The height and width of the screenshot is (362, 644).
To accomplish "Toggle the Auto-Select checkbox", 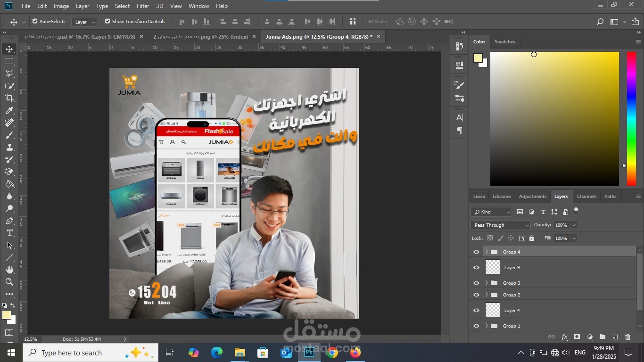I will click(35, 21).
